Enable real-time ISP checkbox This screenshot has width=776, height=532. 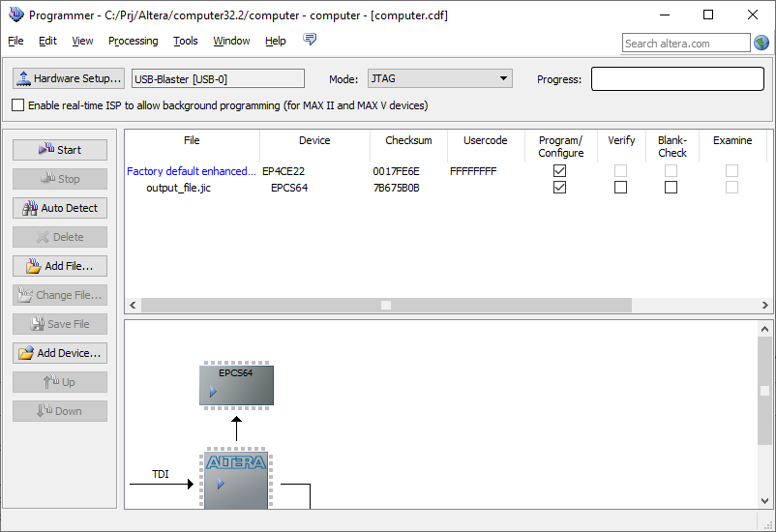17,104
